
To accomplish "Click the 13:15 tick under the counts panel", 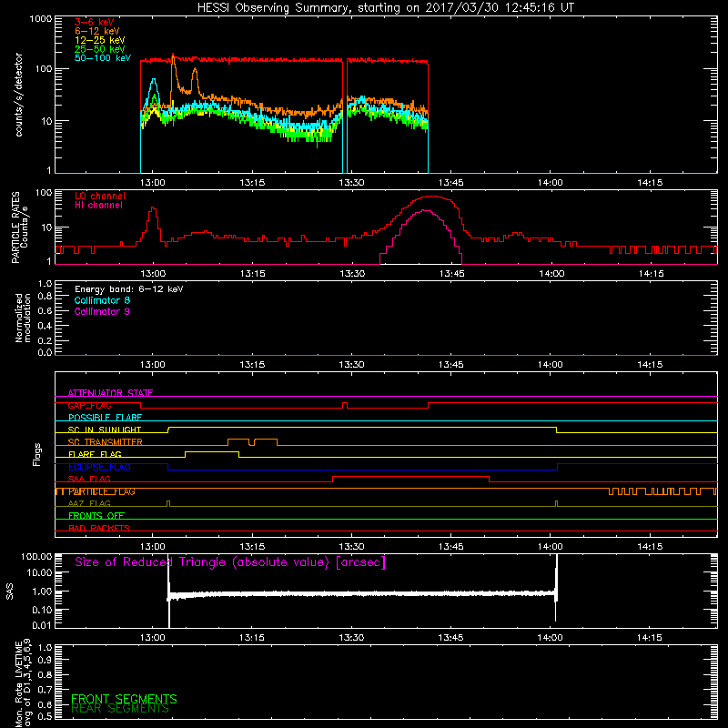I will [x=252, y=183].
